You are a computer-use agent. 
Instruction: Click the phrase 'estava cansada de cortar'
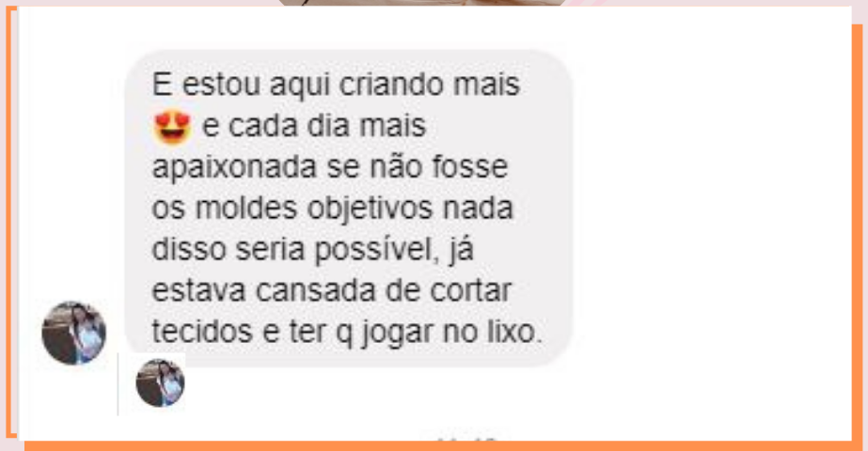click(332, 290)
